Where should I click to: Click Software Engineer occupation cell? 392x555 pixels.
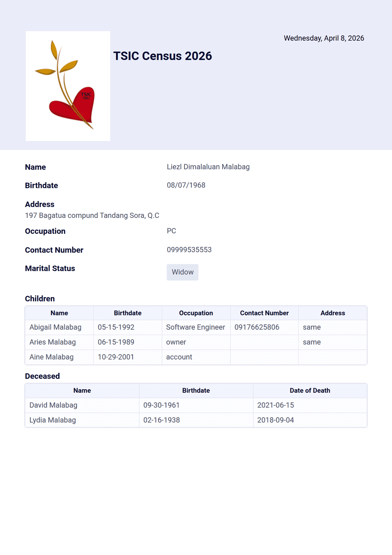pyautogui.click(x=195, y=327)
